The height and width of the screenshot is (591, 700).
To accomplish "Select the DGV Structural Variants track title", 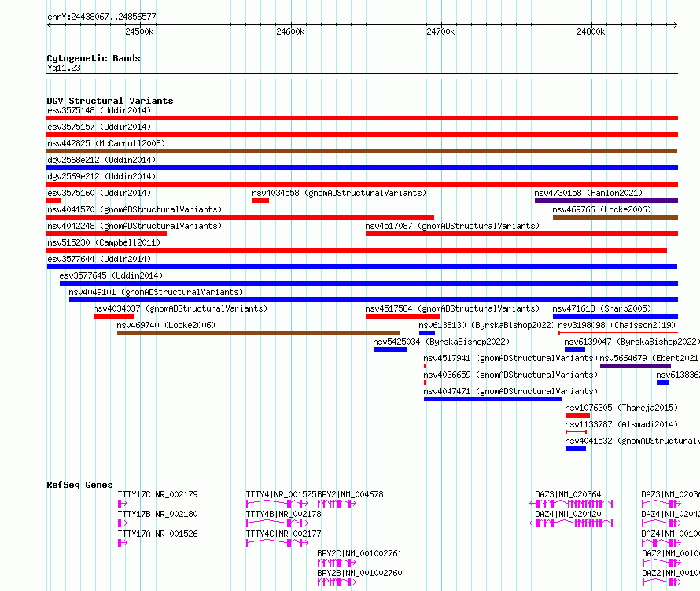I will point(110,101).
